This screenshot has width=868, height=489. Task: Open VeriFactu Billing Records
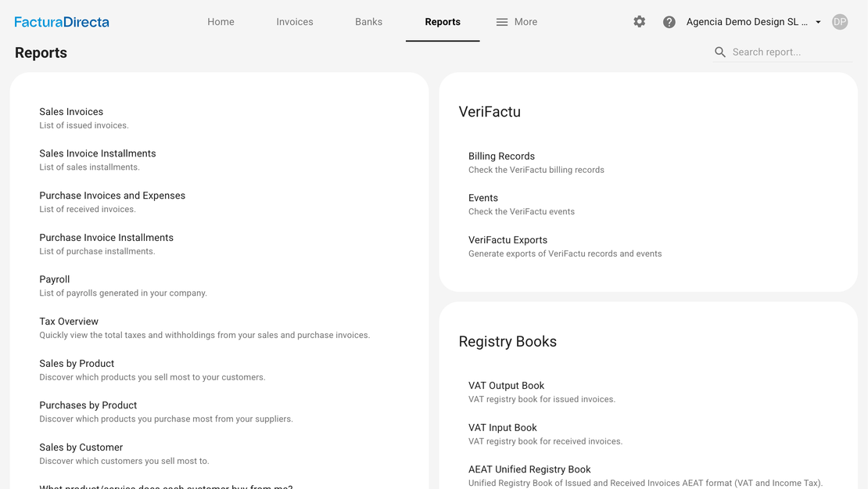(x=501, y=156)
